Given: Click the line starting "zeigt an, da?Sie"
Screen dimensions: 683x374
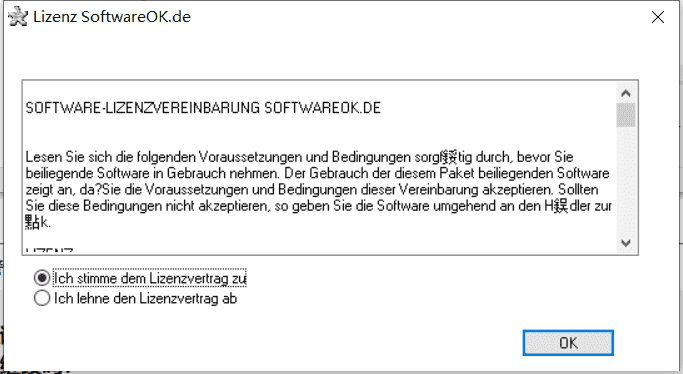Looking at the screenshot, I should 312,189.
